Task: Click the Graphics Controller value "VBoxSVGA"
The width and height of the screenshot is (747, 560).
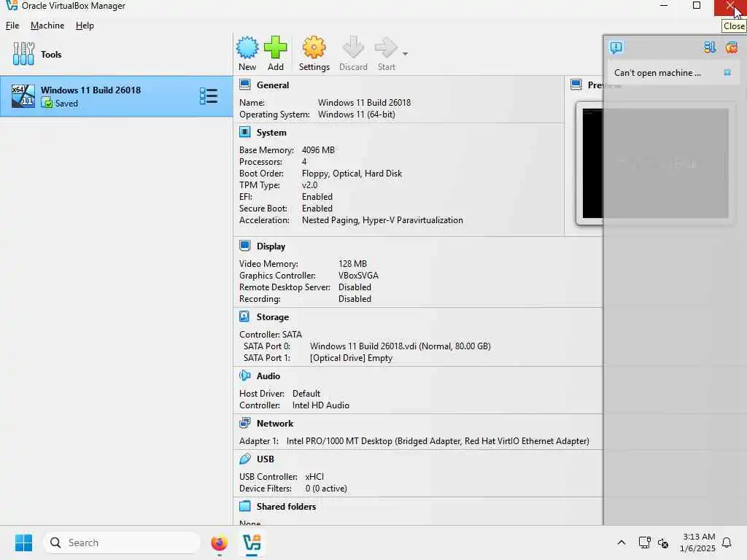Action: 358,276
